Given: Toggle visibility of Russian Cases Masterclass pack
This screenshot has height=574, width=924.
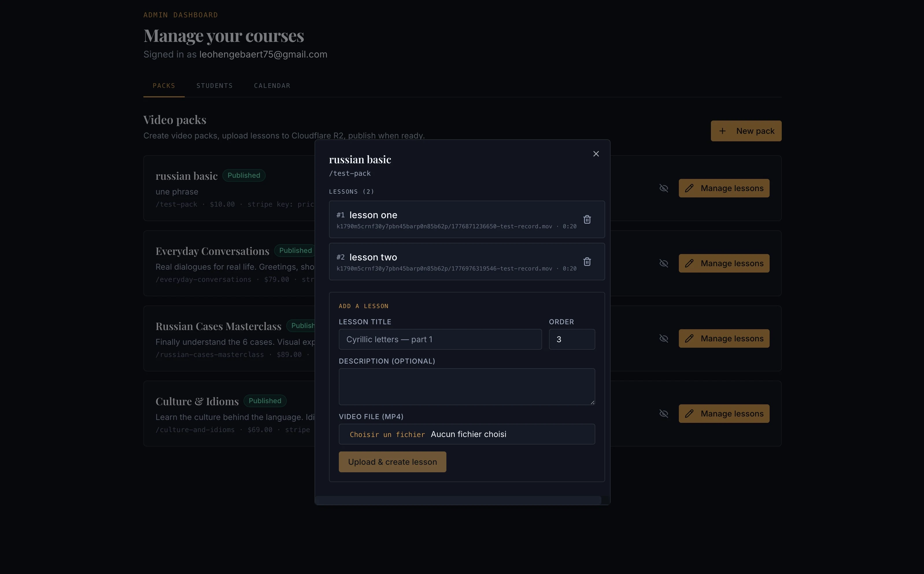Looking at the screenshot, I should coord(664,339).
